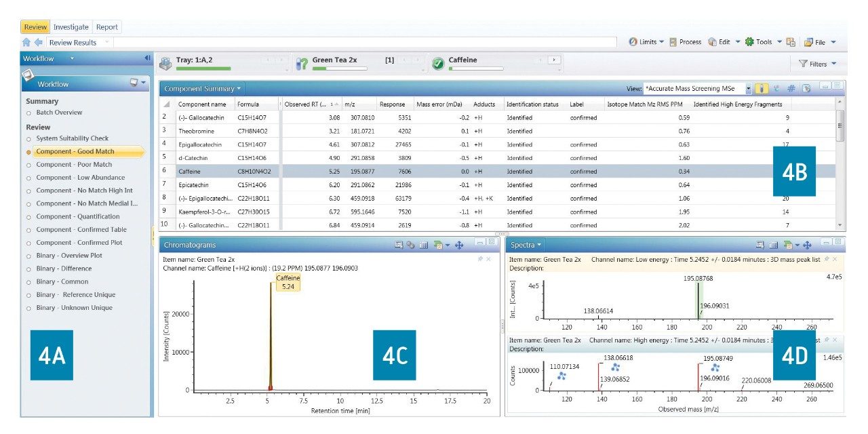Run Process from the toolbar

(x=686, y=42)
